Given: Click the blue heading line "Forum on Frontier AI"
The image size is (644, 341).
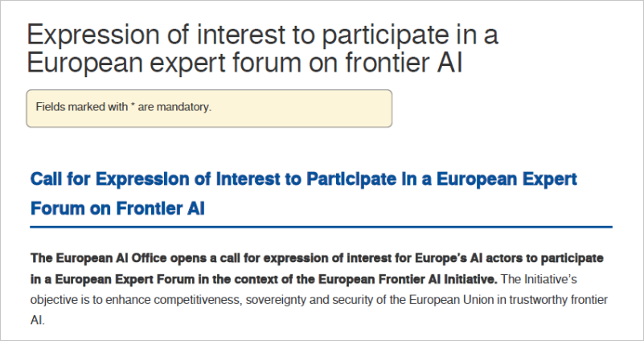Looking at the screenshot, I should tap(117, 208).
